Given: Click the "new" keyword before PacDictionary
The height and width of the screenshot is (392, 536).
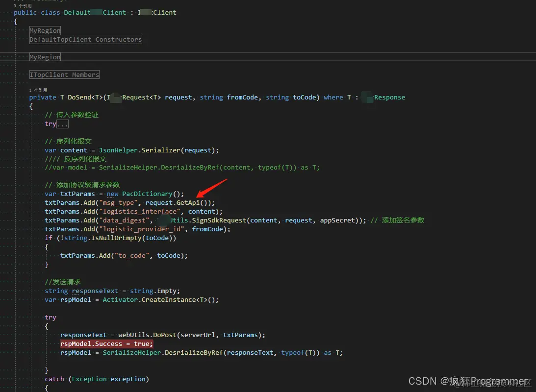Looking at the screenshot, I should tap(112, 194).
